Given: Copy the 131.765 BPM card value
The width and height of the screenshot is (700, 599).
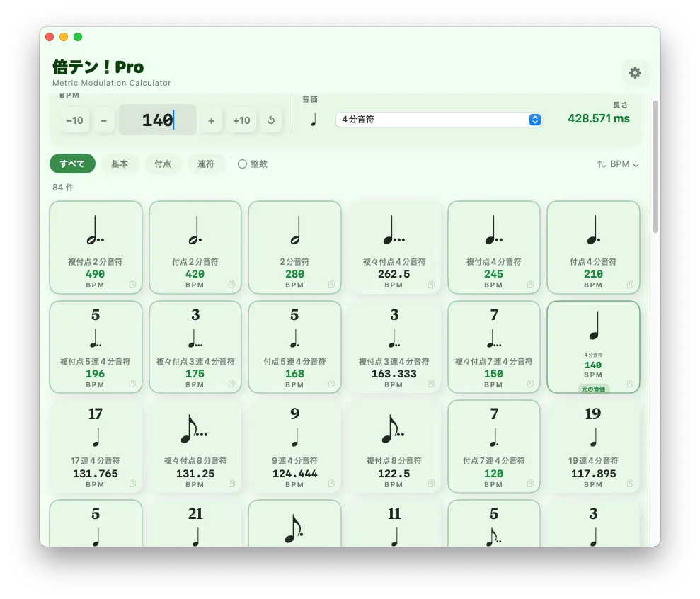Looking at the screenshot, I should point(132,484).
